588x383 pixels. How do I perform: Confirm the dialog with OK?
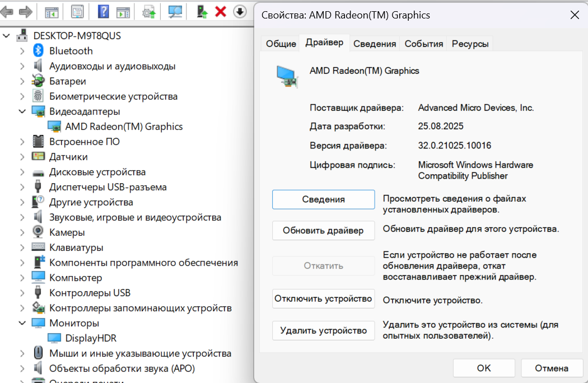coord(484,368)
